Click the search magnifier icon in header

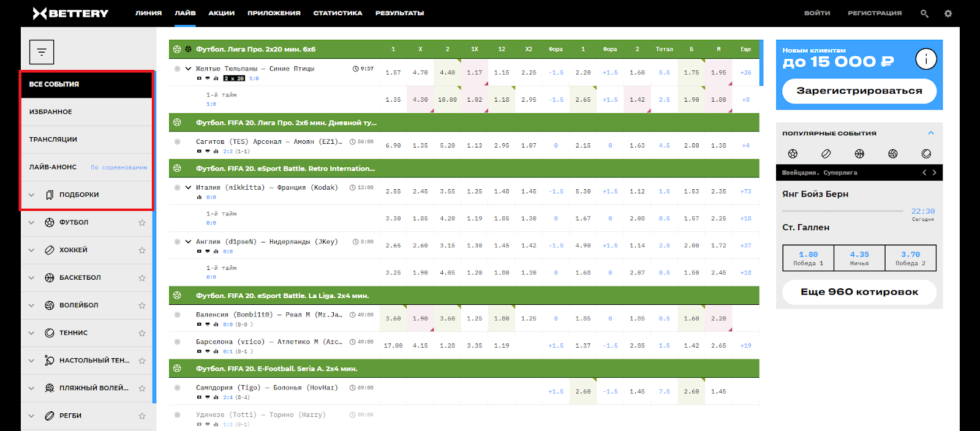coord(924,13)
